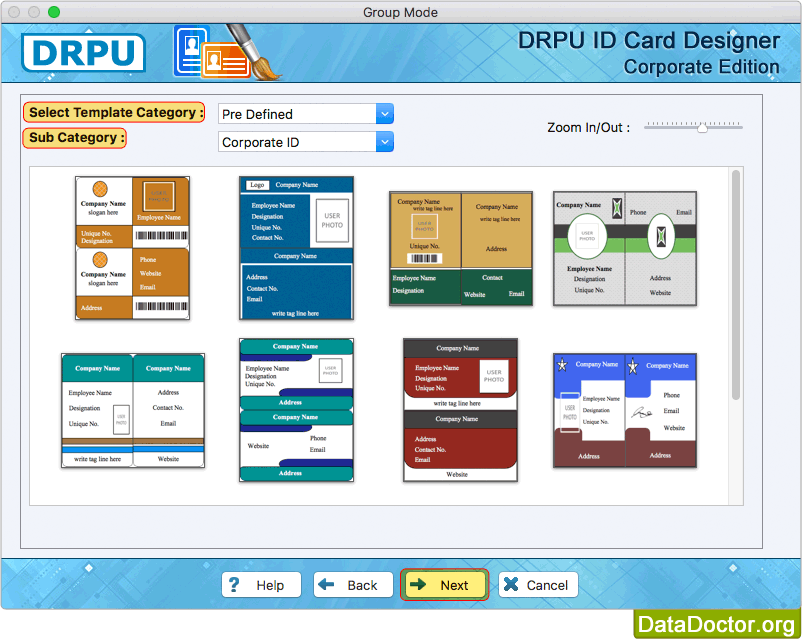The image size is (802, 639).
Task: Select the blue and maroon star template
Action: click(x=625, y=410)
